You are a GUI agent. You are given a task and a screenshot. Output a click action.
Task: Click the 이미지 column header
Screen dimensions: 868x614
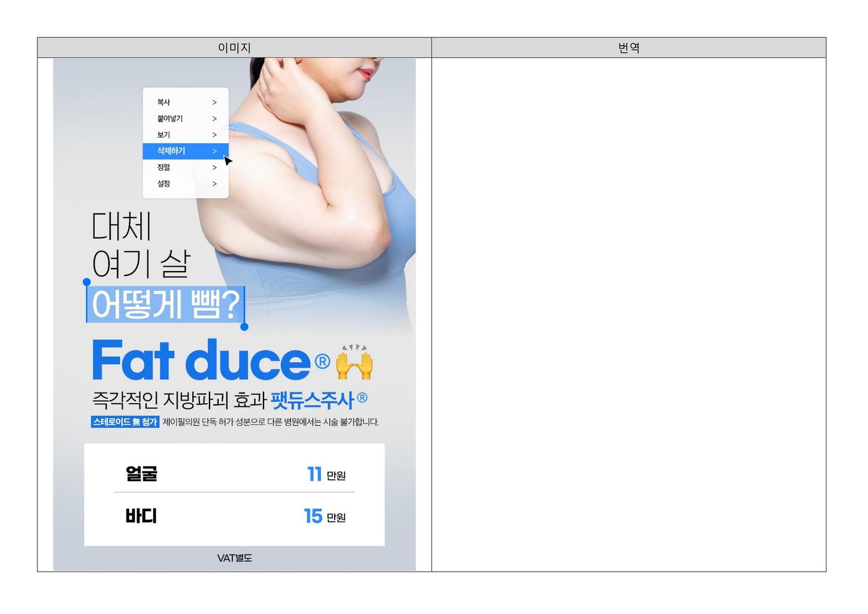[x=234, y=48]
